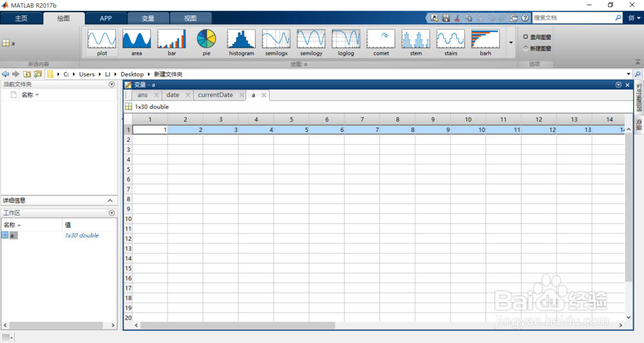
Task: Go forward with the gray right arrow
Action: coord(15,74)
